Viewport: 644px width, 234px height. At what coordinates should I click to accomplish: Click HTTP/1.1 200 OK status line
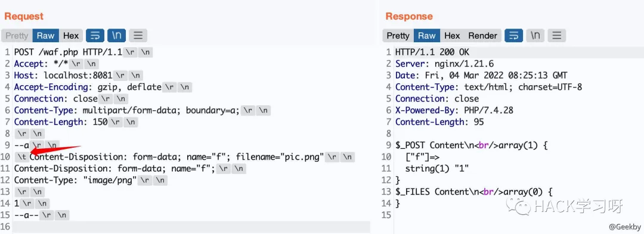[x=432, y=52]
